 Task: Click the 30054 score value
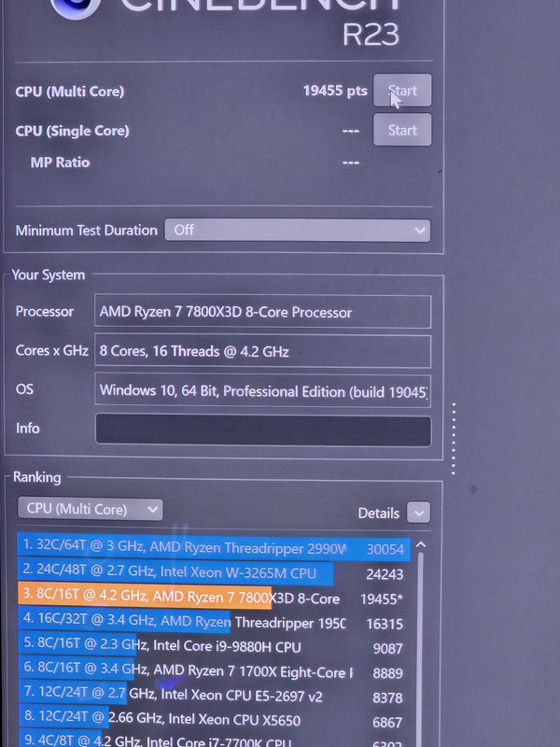385,549
